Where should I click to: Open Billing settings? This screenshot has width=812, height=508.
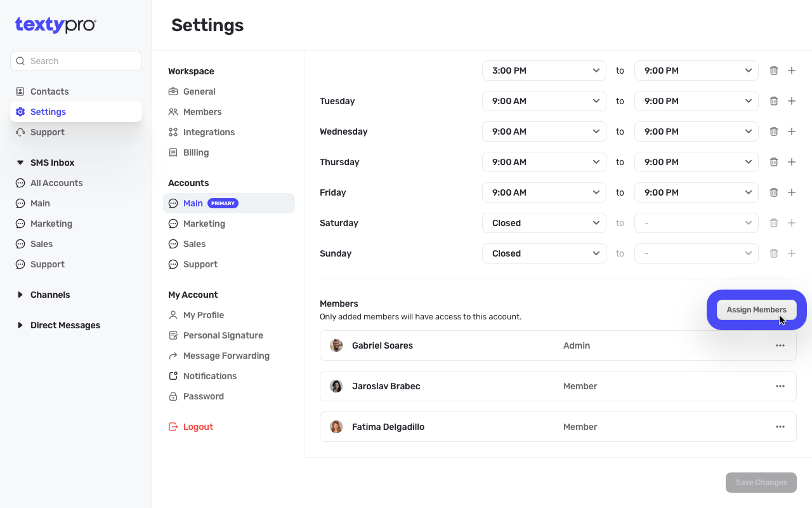[196, 152]
